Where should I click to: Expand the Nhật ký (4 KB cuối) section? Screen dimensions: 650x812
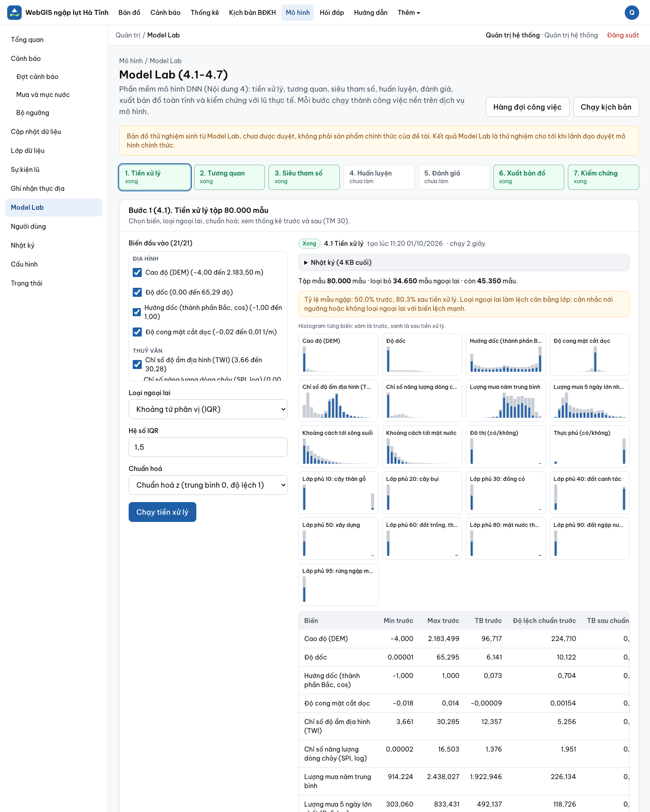click(464, 263)
